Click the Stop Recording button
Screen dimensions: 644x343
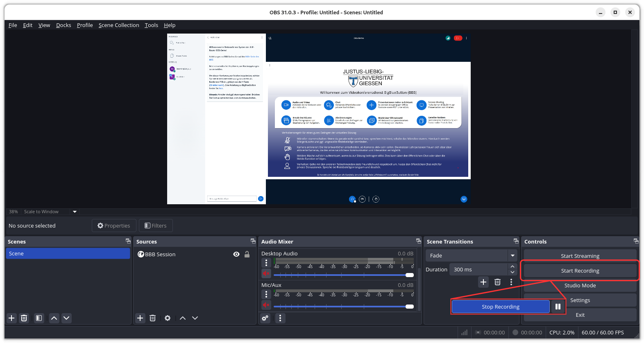(x=501, y=307)
